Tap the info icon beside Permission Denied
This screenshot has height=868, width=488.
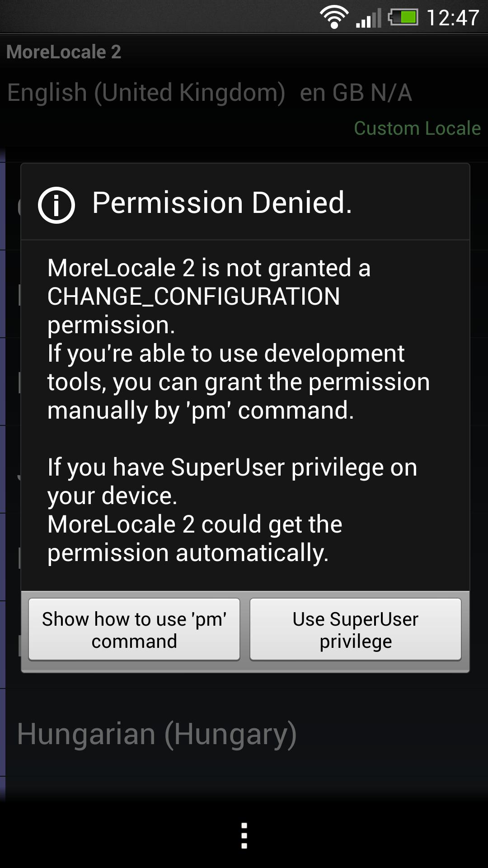pyautogui.click(x=56, y=205)
